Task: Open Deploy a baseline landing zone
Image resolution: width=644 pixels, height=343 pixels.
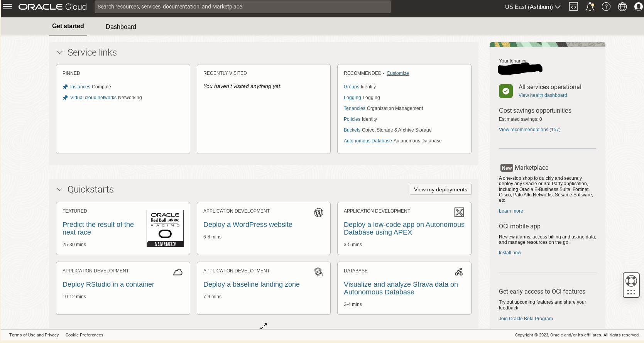Action: click(252, 284)
